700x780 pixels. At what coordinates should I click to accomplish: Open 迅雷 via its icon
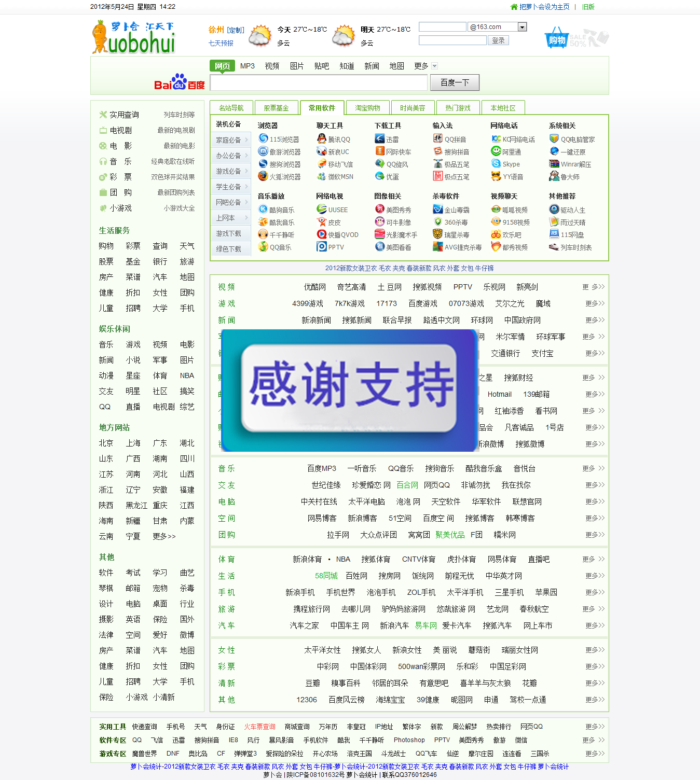click(380, 138)
